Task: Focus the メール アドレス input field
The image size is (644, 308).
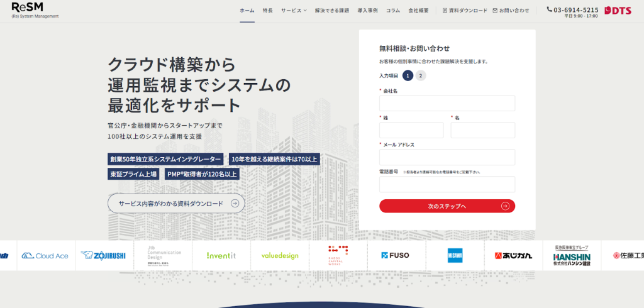Action: 447,157
